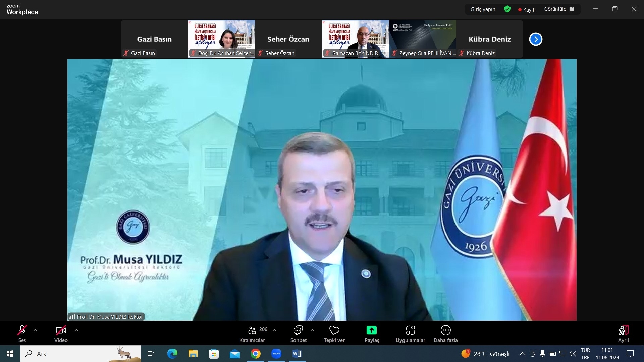Unmute microphone with Ses button
This screenshot has height=362, width=644.
tap(22, 334)
